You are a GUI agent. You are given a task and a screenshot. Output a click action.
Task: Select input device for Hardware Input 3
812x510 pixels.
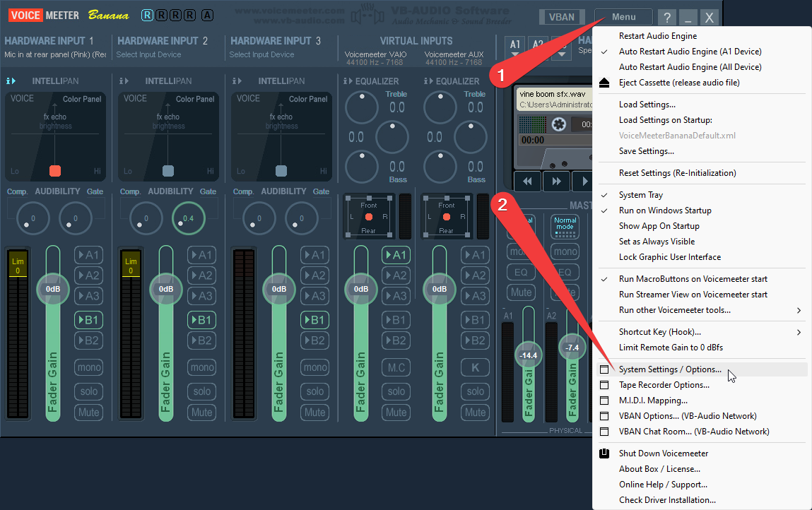click(x=261, y=54)
